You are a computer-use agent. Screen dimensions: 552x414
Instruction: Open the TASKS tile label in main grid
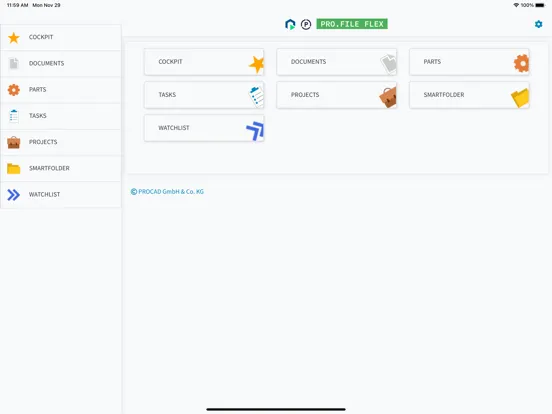point(167,95)
